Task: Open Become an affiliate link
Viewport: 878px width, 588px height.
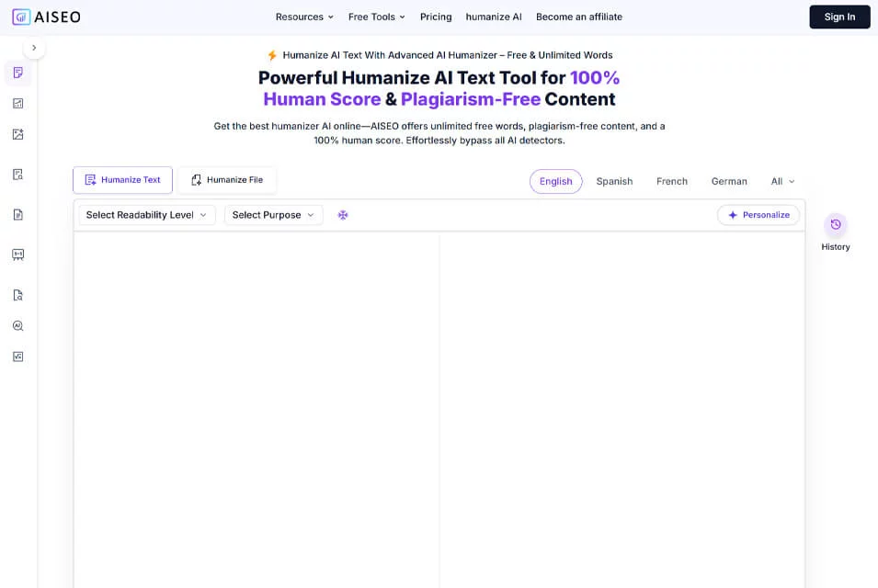Action: [x=579, y=17]
